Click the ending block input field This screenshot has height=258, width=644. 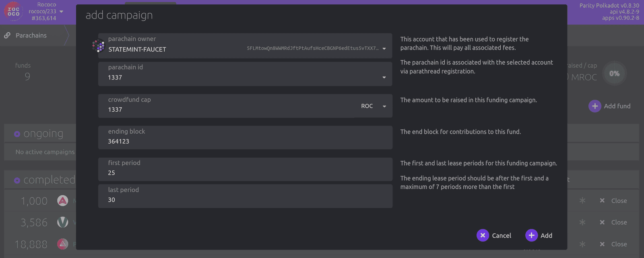pos(245,141)
